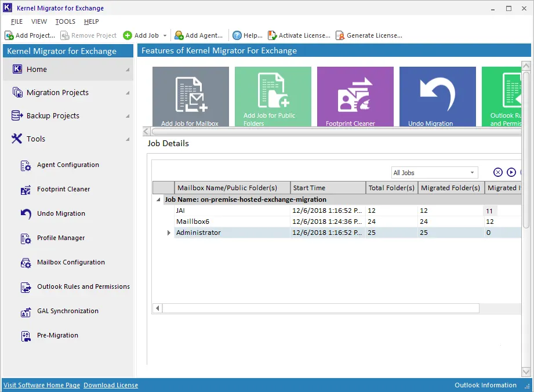This screenshot has height=392, width=534.
Task: Open the VIEW menu
Action: click(x=39, y=21)
